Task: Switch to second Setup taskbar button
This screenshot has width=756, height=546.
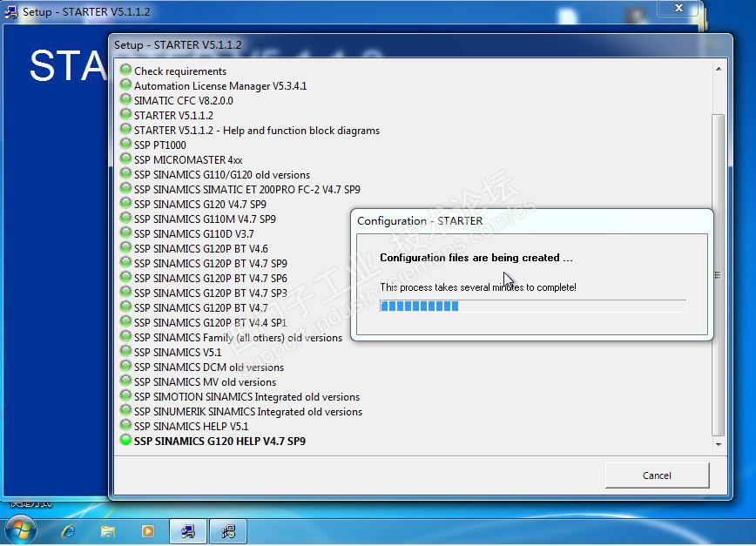Action: tap(228, 531)
